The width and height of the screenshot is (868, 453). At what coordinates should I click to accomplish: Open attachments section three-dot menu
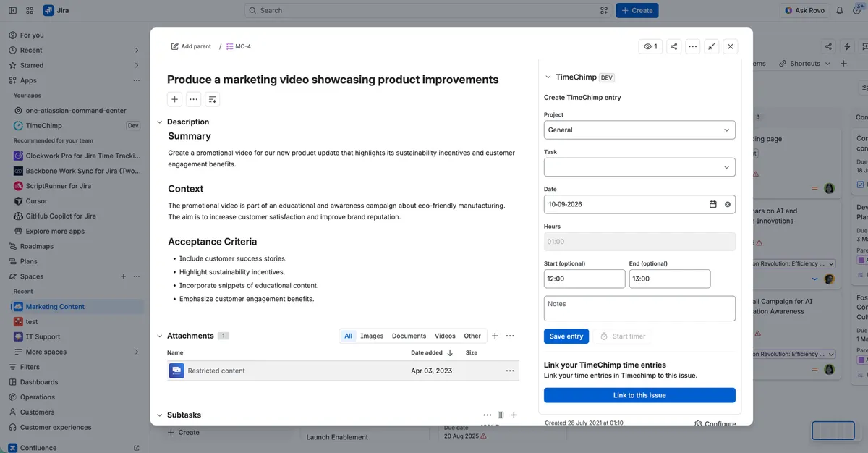[x=510, y=336]
